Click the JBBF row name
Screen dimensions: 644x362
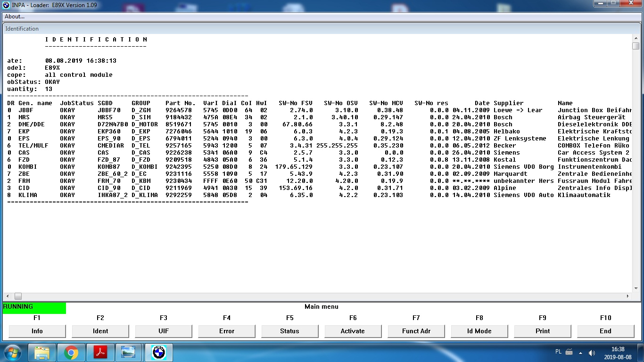26,110
